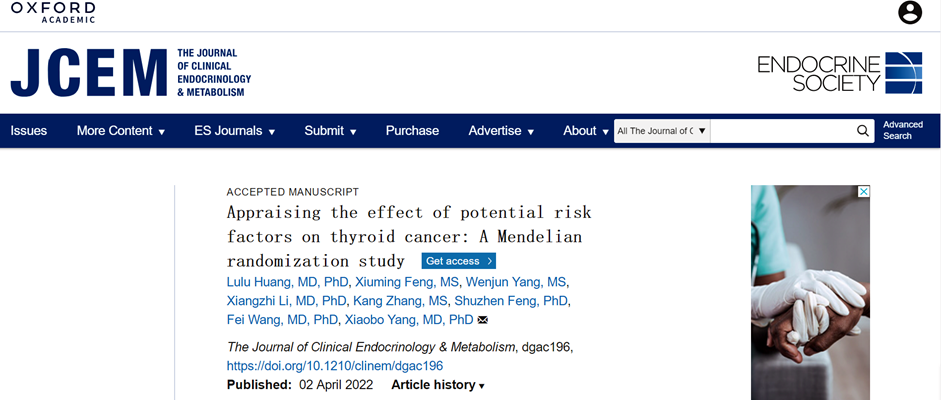Click the Get access button
This screenshot has width=941, height=400.
point(459,261)
